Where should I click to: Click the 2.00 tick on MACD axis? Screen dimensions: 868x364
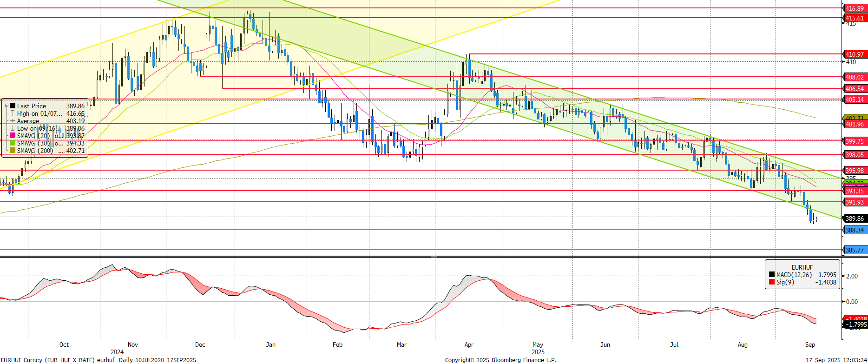[852, 276]
